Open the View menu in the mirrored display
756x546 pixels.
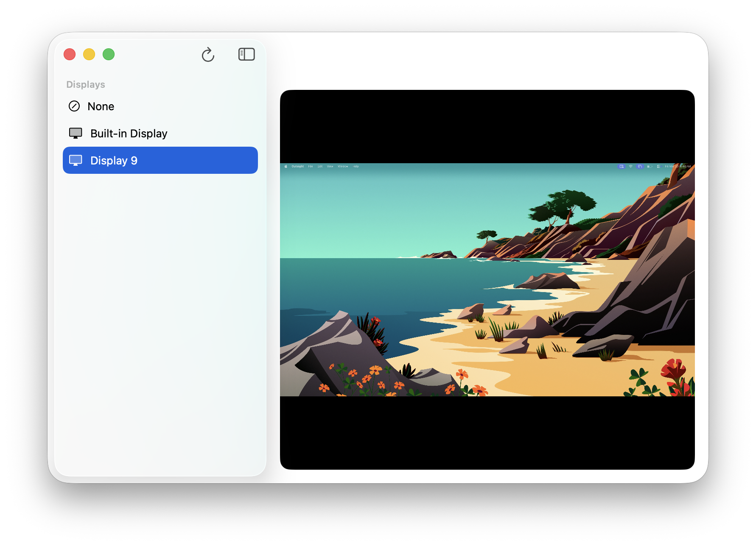(330, 167)
